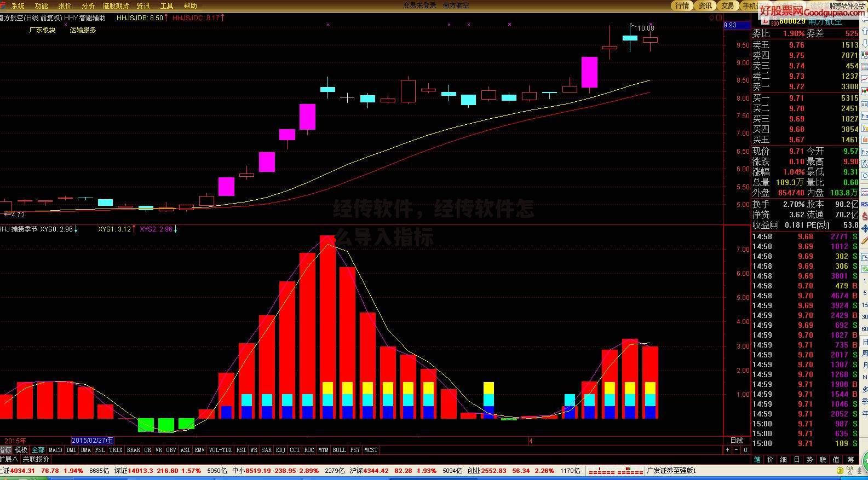Open the 分析 menu

pos(88,5)
